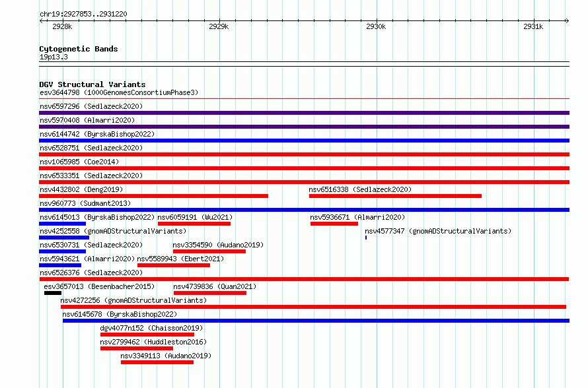The width and height of the screenshot is (588, 388).
Task: Select nsv2799462 (Huddleston2016) label
Action: (153, 342)
